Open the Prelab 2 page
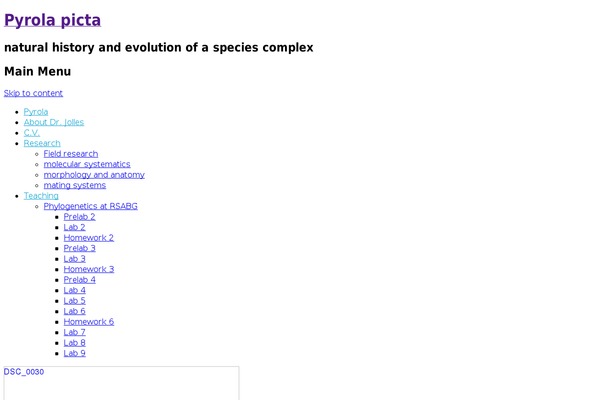The image size is (600, 400). tap(80, 217)
